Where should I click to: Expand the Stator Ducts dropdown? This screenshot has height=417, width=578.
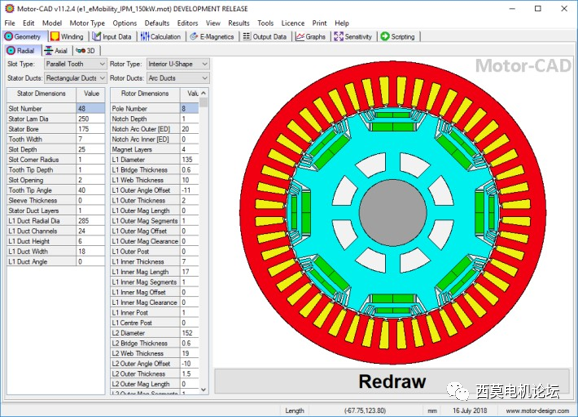point(76,78)
